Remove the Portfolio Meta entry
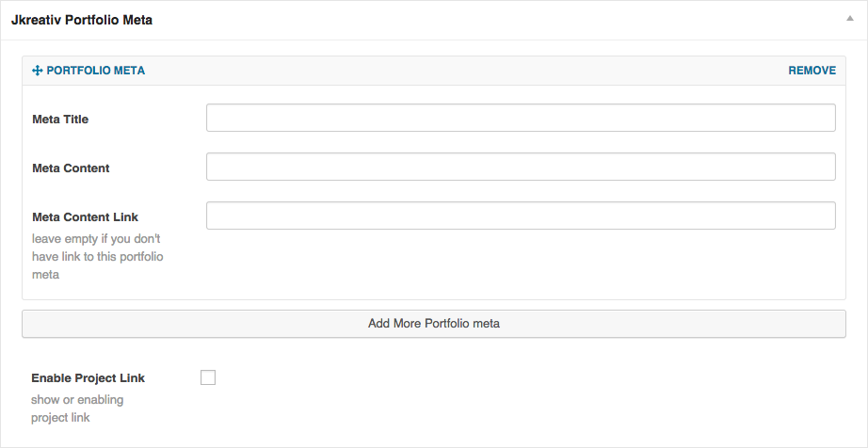The height and width of the screenshot is (448, 868). (x=812, y=71)
